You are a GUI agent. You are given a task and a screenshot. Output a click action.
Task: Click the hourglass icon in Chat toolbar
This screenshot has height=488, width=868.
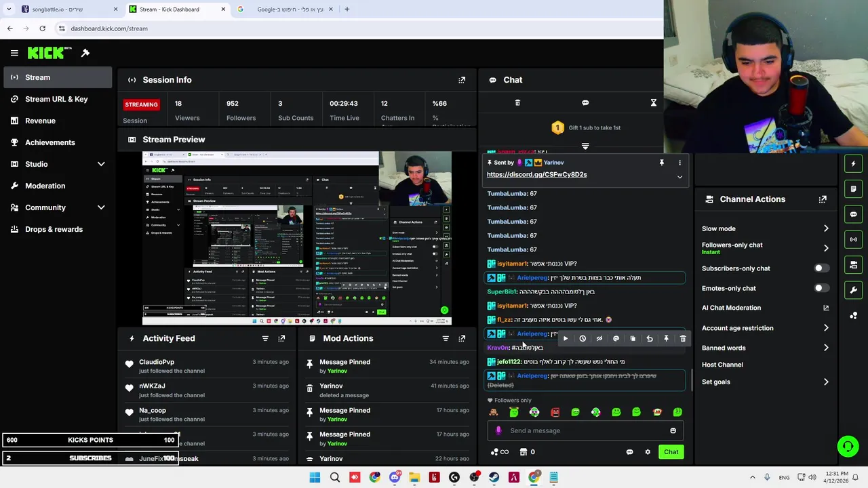(x=654, y=103)
